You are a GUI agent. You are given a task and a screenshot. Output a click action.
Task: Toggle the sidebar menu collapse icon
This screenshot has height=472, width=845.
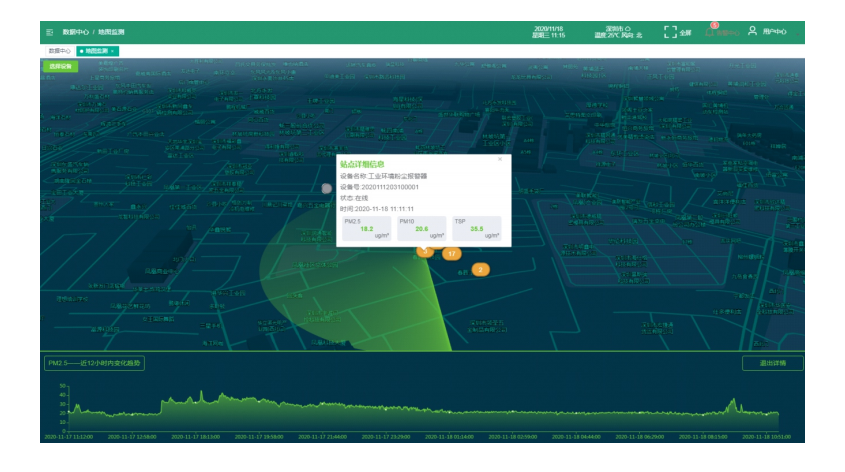[x=49, y=33]
